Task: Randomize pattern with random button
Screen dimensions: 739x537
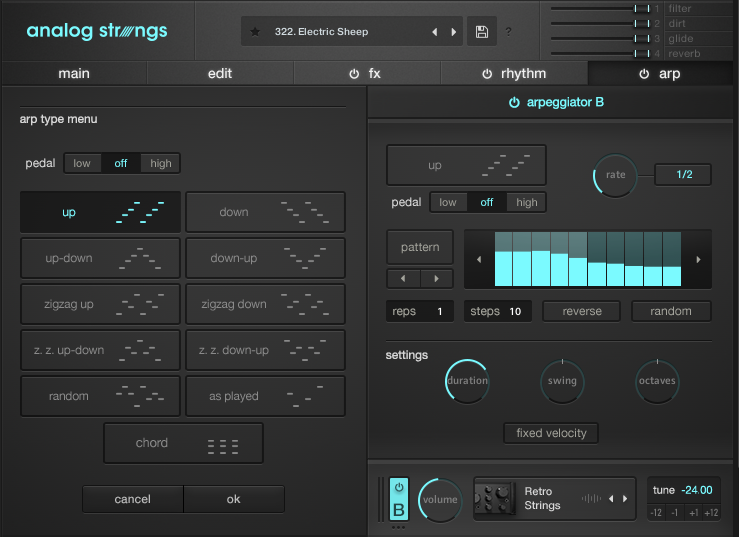Action: (671, 311)
